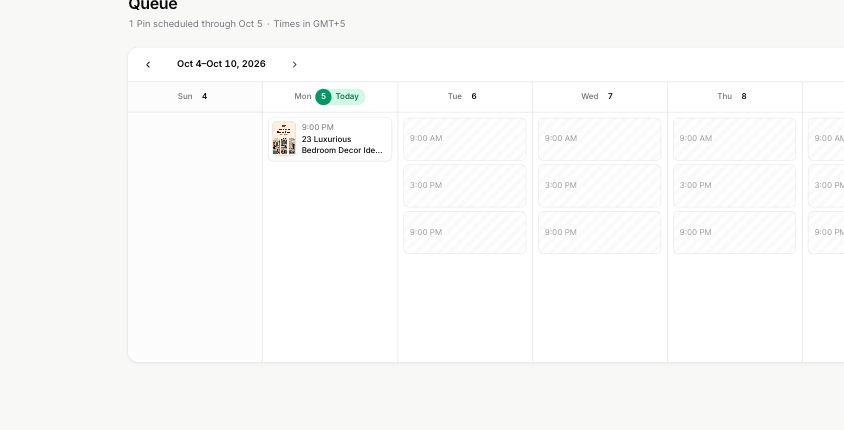The height and width of the screenshot is (430, 844).
Task: Select the 9:00 PM slot on Tuesday 6
Action: point(465,232)
